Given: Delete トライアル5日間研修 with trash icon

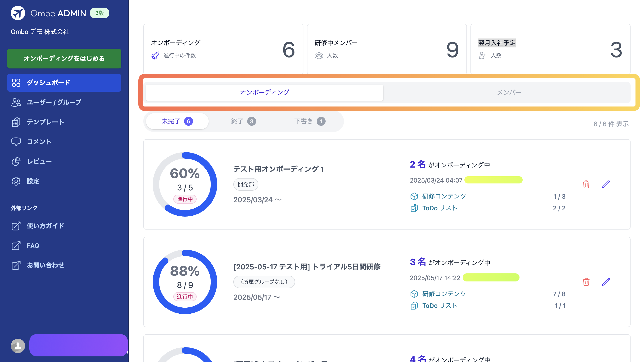Looking at the screenshot, I should 586,282.
